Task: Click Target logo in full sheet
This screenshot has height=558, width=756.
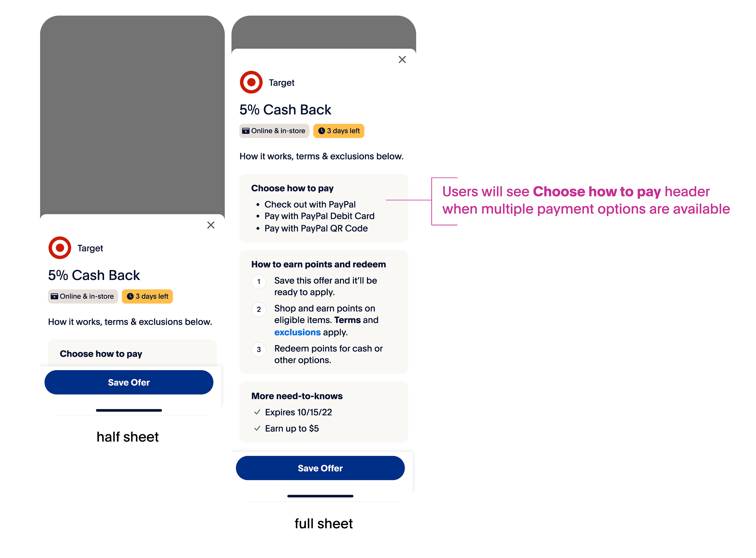Action: [251, 82]
